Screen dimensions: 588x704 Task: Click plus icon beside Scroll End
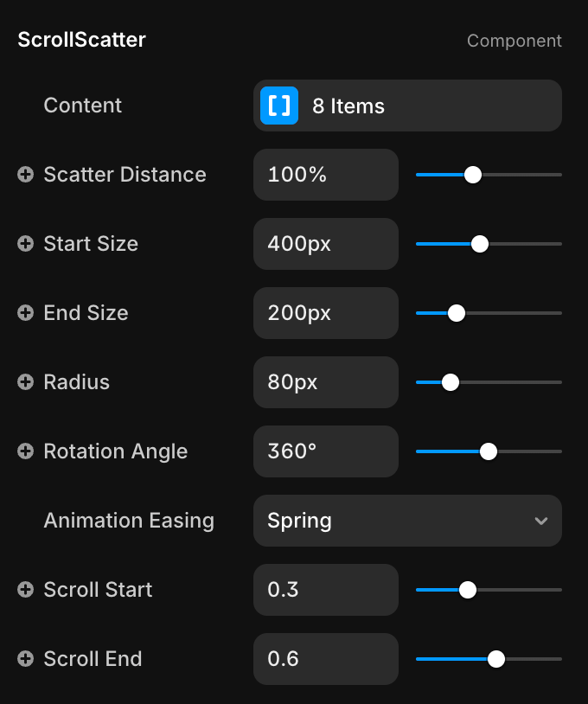[x=26, y=659]
